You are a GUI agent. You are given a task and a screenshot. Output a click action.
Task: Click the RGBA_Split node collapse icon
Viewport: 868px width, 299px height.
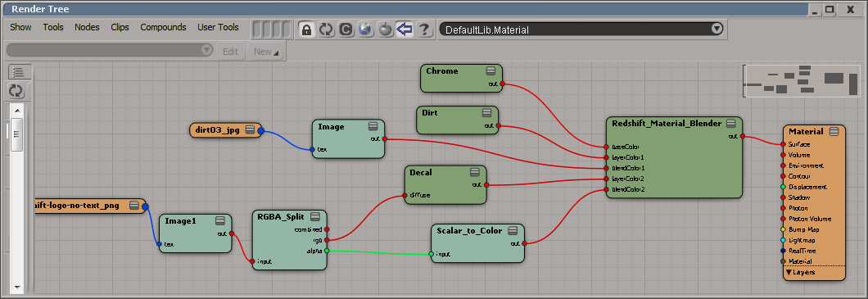tap(315, 216)
